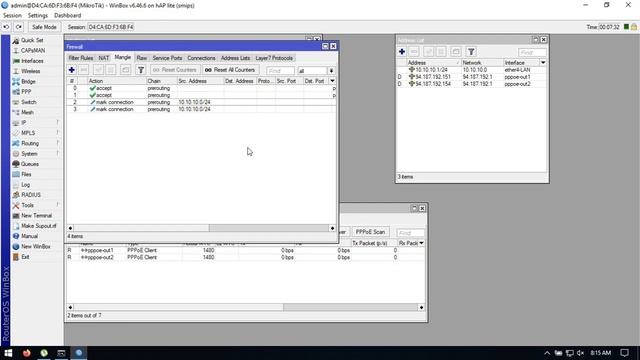Select mangle rule 2 mark connection
The width and height of the screenshot is (640, 360).
pyautogui.click(x=201, y=102)
